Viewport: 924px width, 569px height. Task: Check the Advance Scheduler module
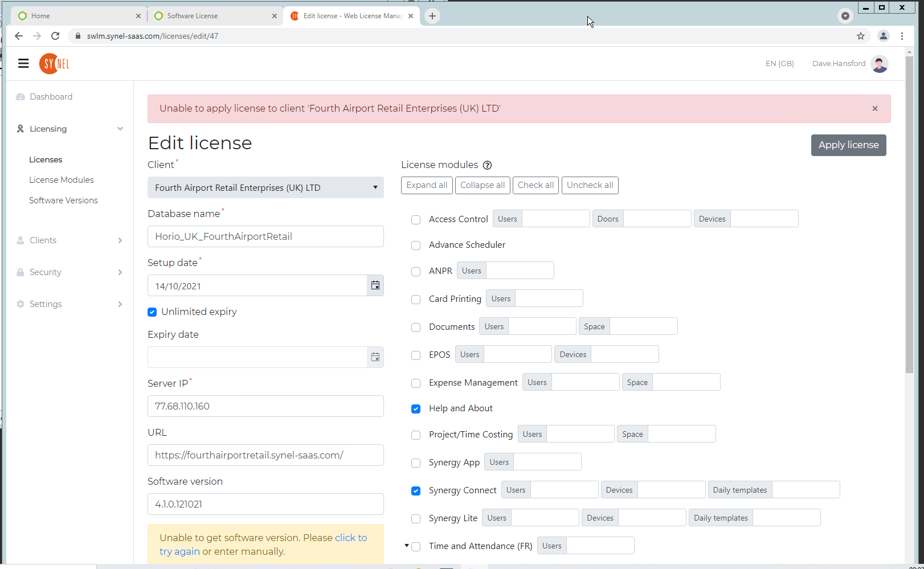pos(416,245)
